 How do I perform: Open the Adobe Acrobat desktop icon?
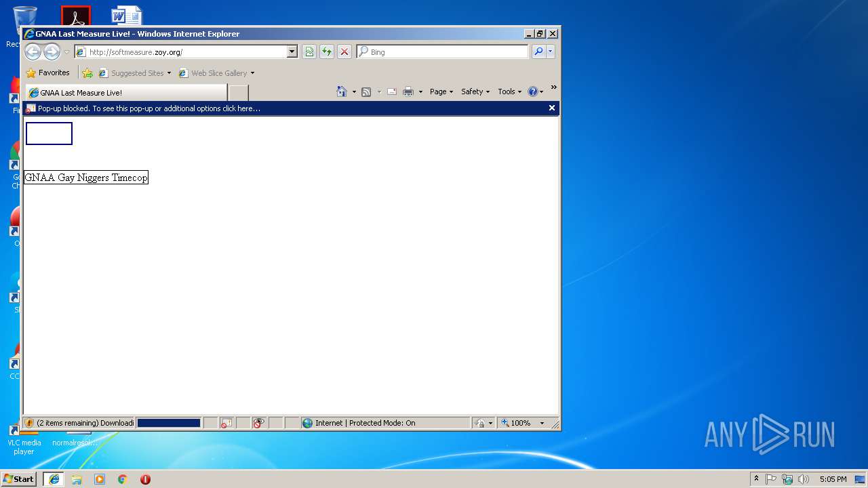point(76,15)
